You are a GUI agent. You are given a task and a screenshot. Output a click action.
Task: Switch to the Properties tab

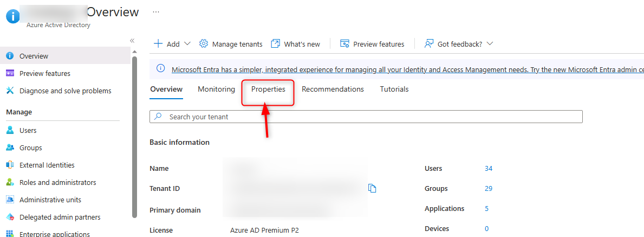pyautogui.click(x=268, y=89)
